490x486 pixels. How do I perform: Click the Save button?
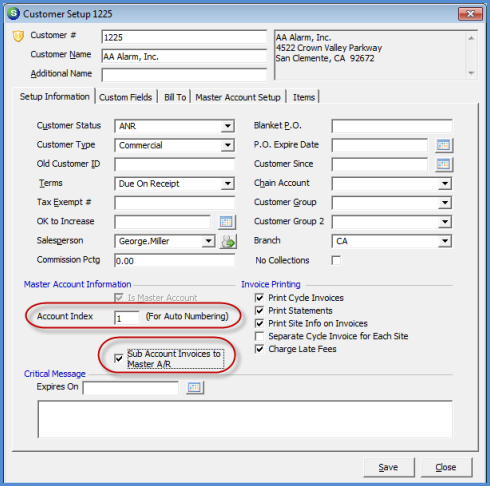[389, 467]
